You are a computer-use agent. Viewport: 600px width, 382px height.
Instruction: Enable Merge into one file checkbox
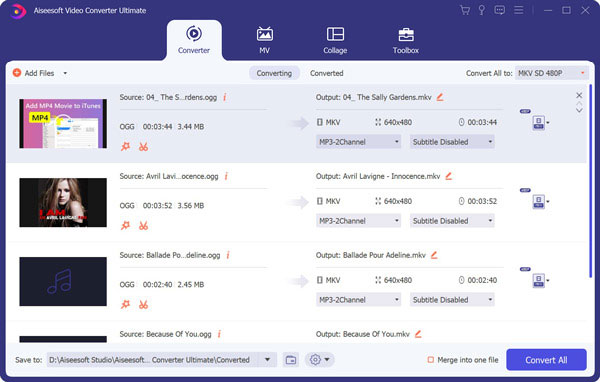click(x=430, y=360)
